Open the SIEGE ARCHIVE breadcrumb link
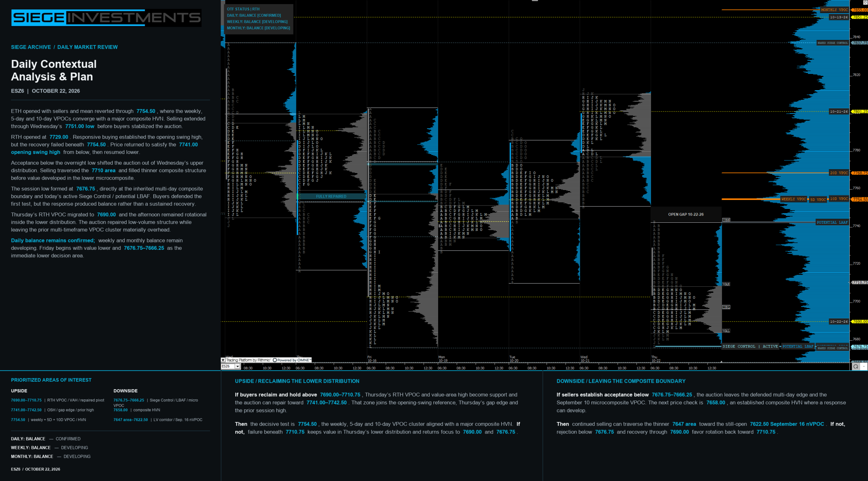The image size is (868, 481). coord(31,47)
